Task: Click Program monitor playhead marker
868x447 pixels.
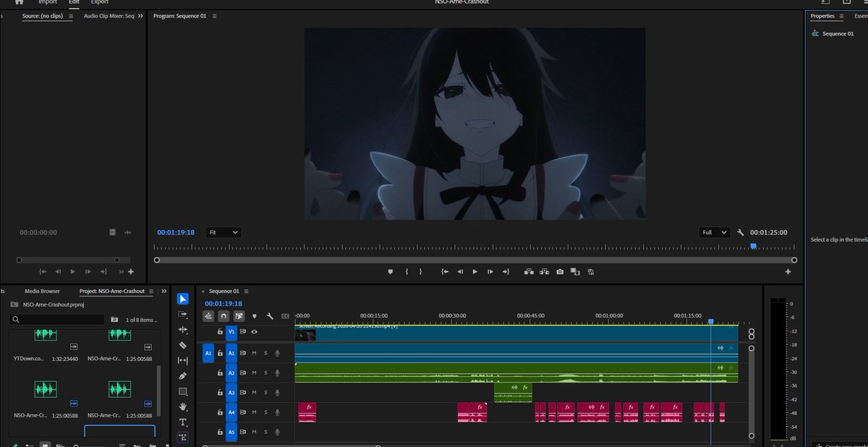Action: [x=753, y=246]
